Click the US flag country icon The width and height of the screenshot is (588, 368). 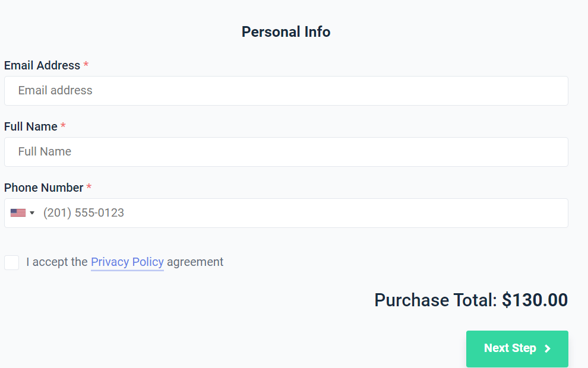point(18,213)
